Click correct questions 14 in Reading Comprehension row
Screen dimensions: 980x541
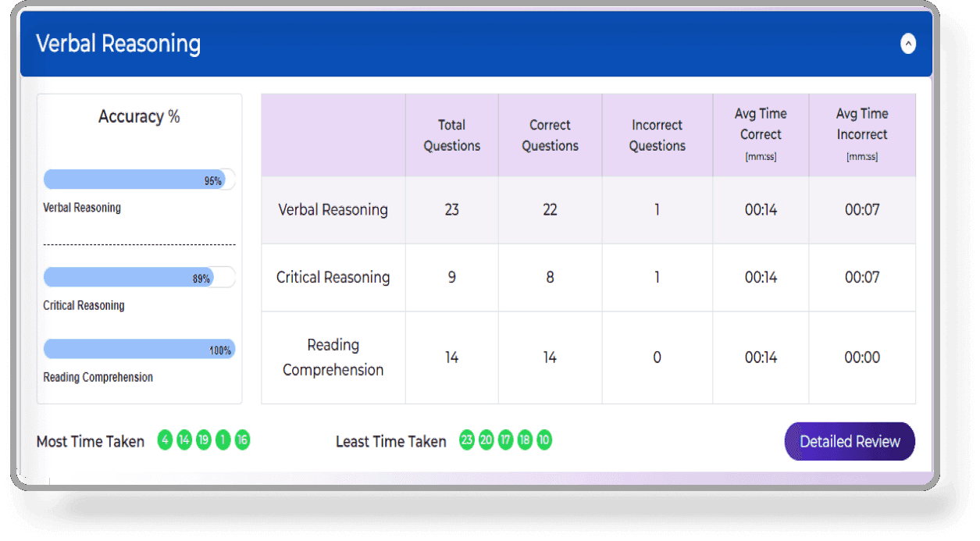pyautogui.click(x=551, y=358)
